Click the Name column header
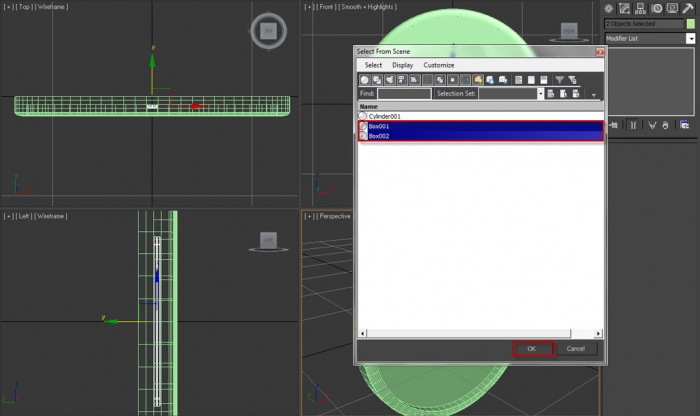The height and width of the screenshot is (416, 700). 481,106
